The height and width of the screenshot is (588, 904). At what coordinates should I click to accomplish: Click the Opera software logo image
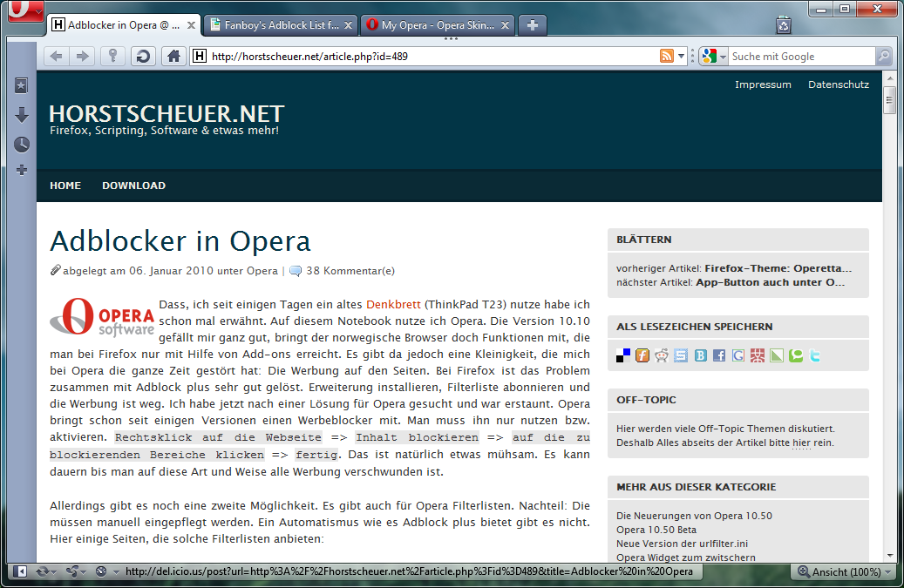pyautogui.click(x=102, y=317)
